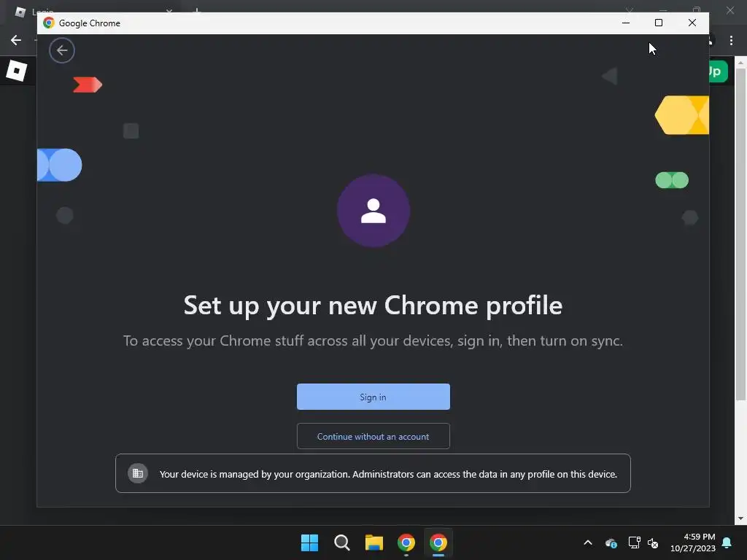This screenshot has width=747, height=560.
Task: Click the Set up your new Chrome profile heading
Action: coord(373,306)
